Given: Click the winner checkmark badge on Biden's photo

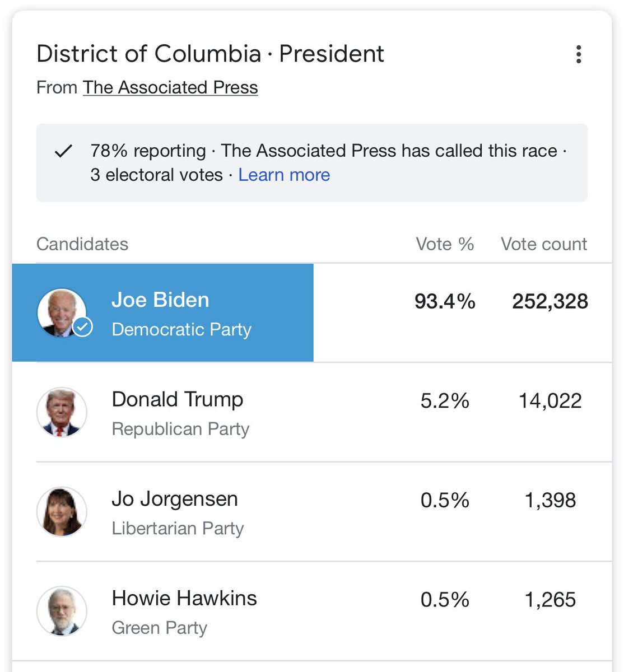Looking at the screenshot, I should (x=83, y=328).
